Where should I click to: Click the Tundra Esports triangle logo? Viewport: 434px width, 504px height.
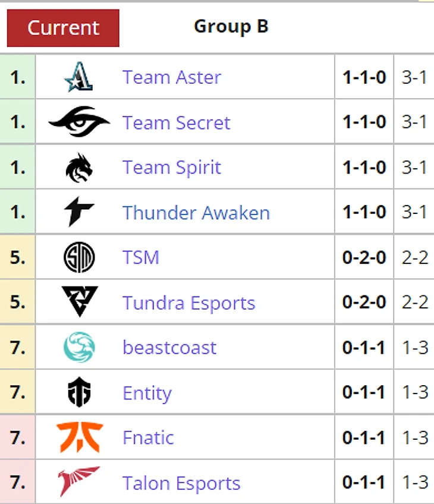tap(79, 303)
